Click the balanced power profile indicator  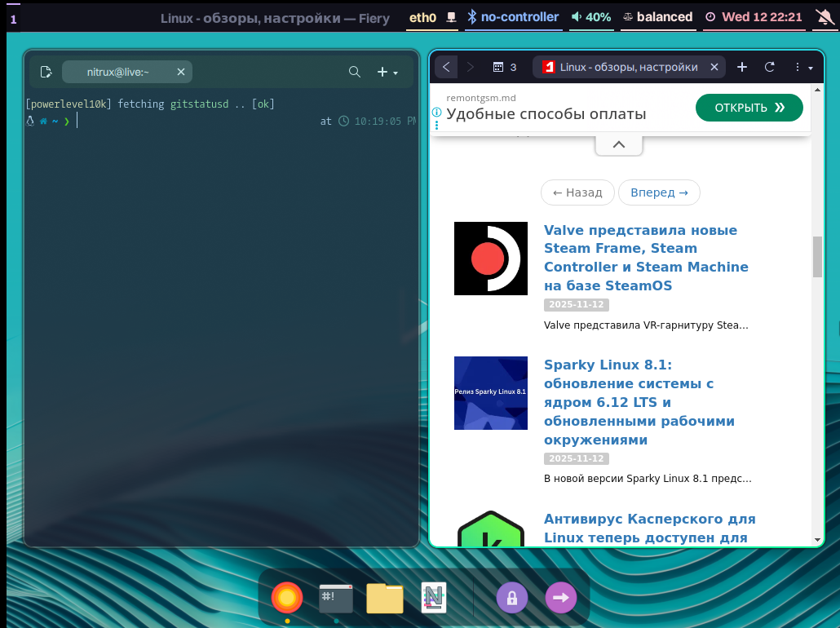click(x=658, y=17)
